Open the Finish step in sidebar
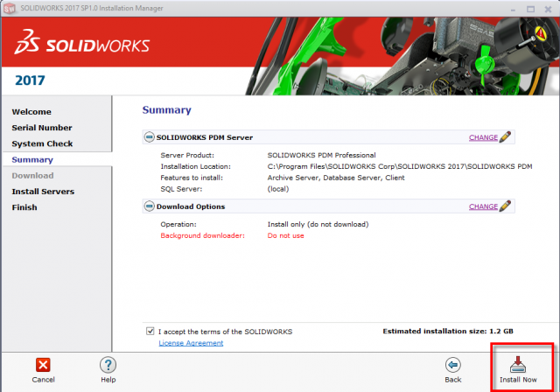This screenshot has width=560, height=392. tap(24, 207)
